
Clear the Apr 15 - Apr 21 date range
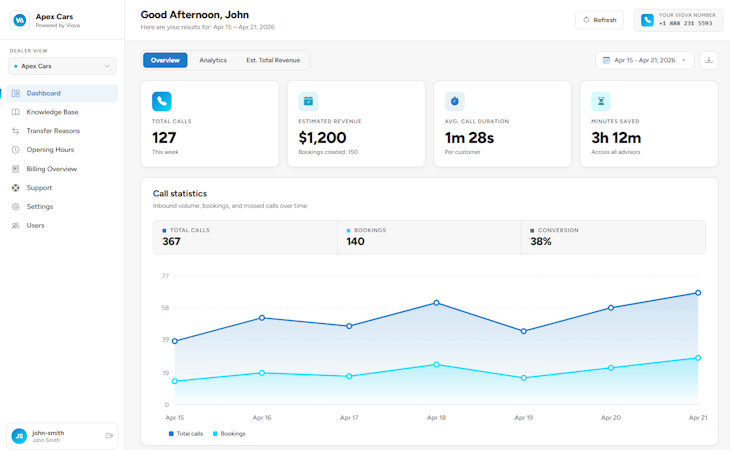pos(683,60)
